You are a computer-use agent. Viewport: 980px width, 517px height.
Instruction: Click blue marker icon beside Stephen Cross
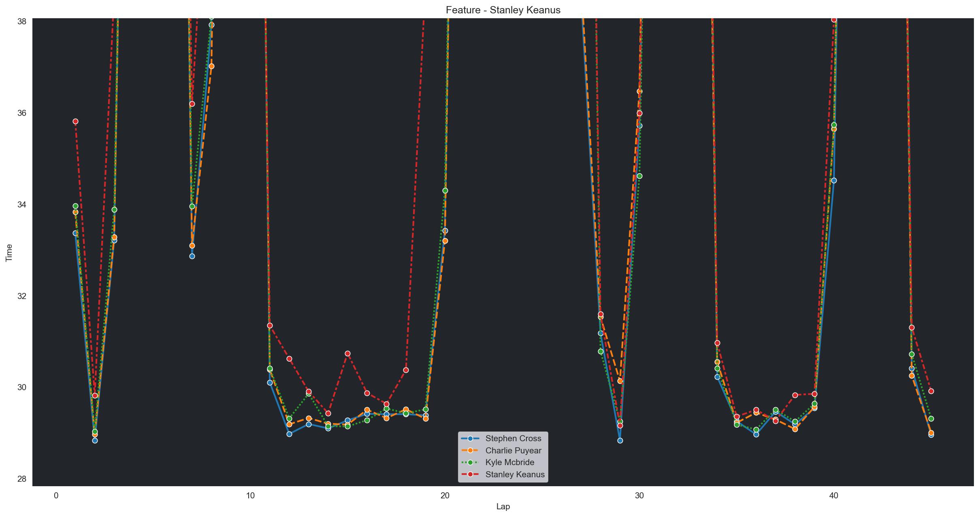pyautogui.click(x=470, y=438)
